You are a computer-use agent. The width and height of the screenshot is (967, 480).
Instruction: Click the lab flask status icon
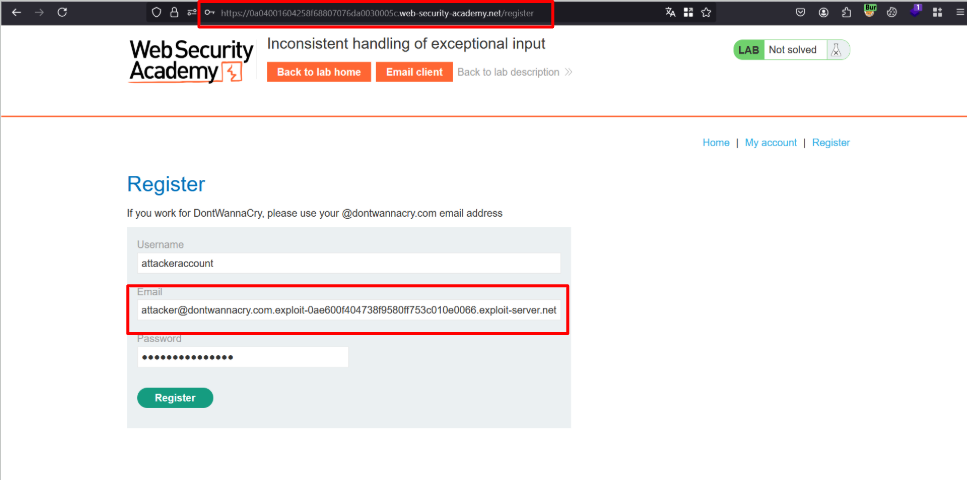[838, 50]
